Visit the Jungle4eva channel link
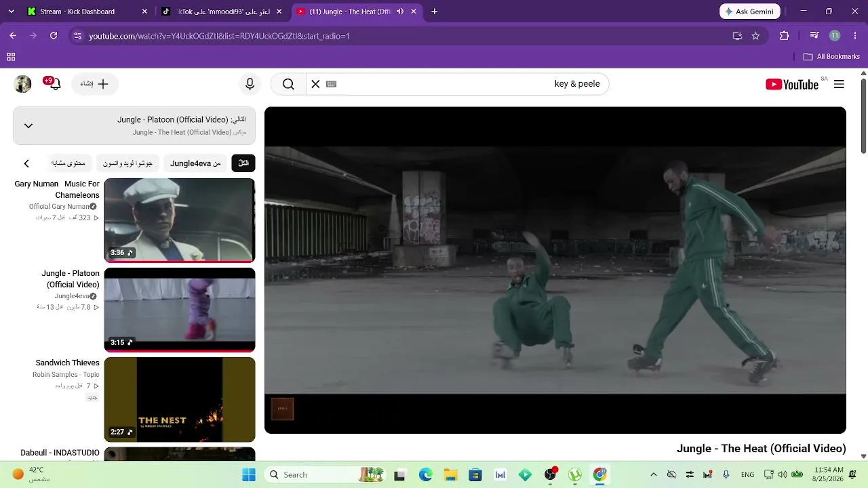The height and width of the screenshot is (488, 868). pos(75,296)
